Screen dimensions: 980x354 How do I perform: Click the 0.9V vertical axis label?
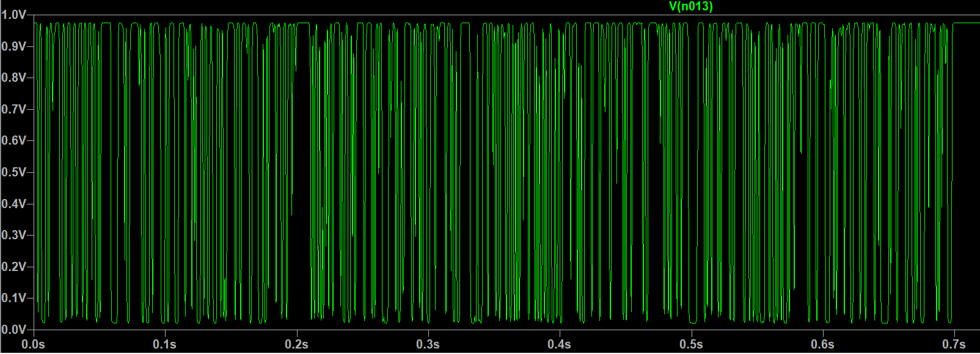[13, 46]
